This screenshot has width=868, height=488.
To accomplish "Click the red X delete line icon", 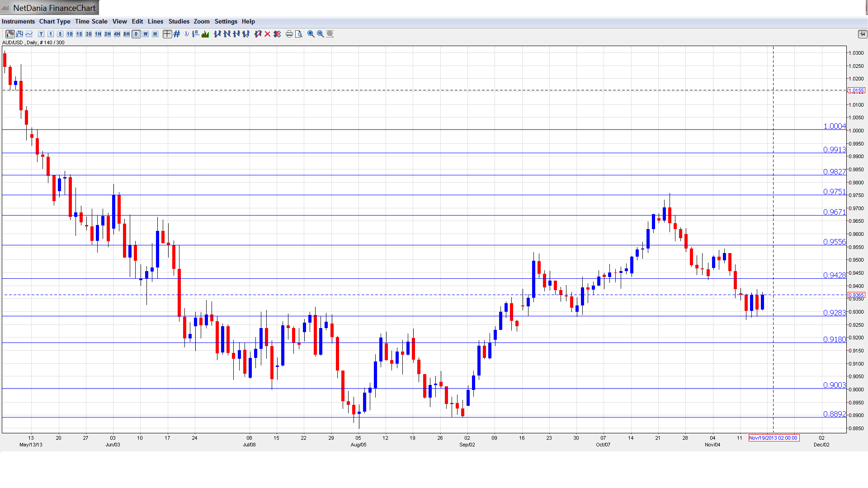I will coord(267,34).
